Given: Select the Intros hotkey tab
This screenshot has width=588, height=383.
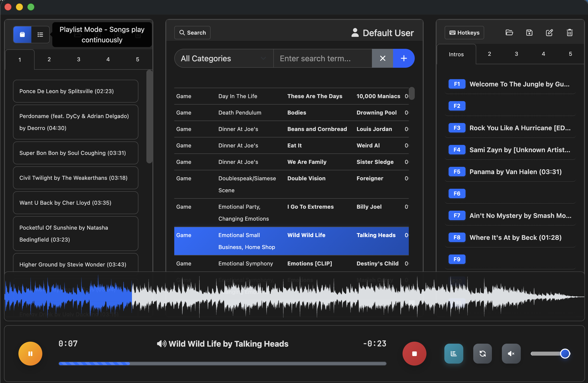Looking at the screenshot, I should (x=456, y=54).
